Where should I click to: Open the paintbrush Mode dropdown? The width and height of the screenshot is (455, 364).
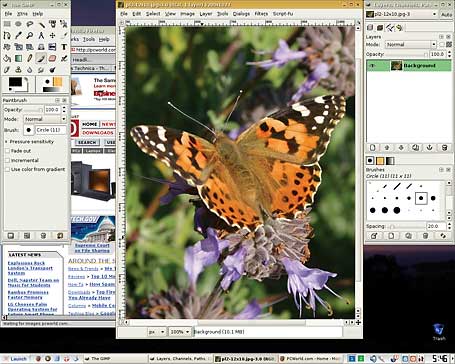point(45,119)
